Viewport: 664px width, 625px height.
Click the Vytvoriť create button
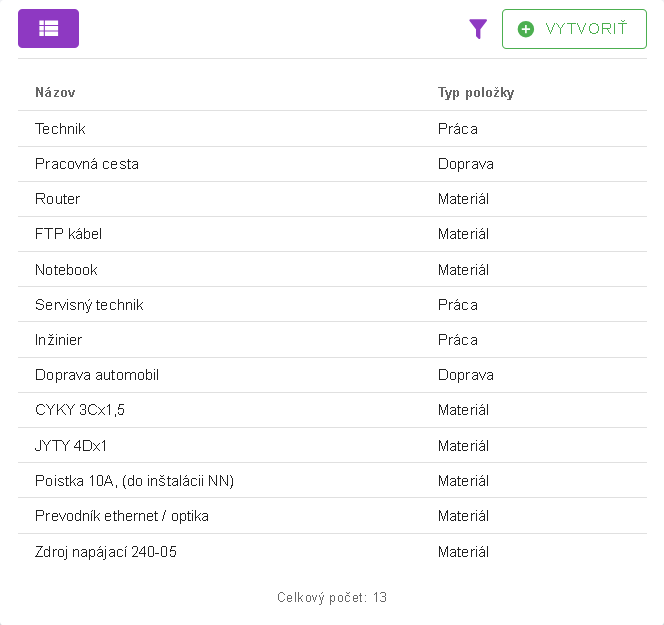coord(574,29)
